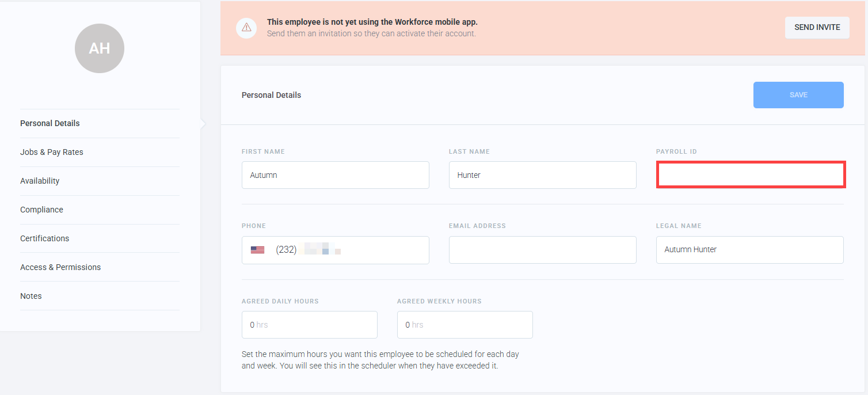Open Personal Details section
The width and height of the screenshot is (868, 395).
click(x=50, y=123)
